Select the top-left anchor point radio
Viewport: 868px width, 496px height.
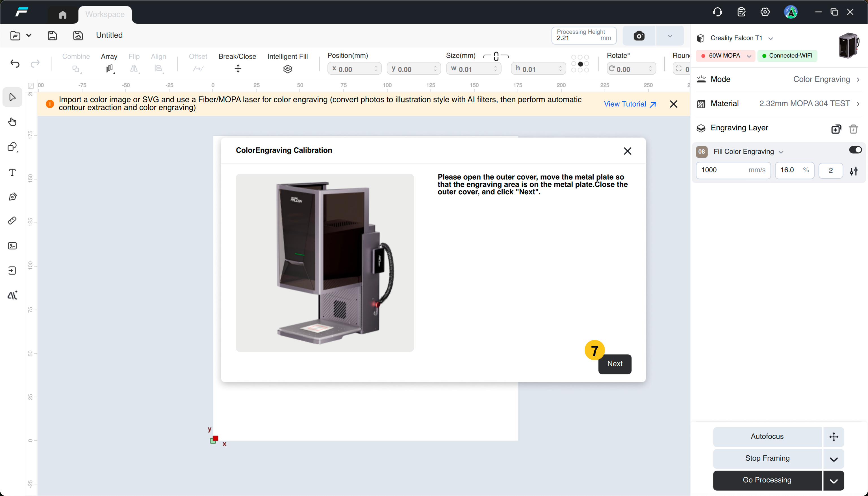574,57
